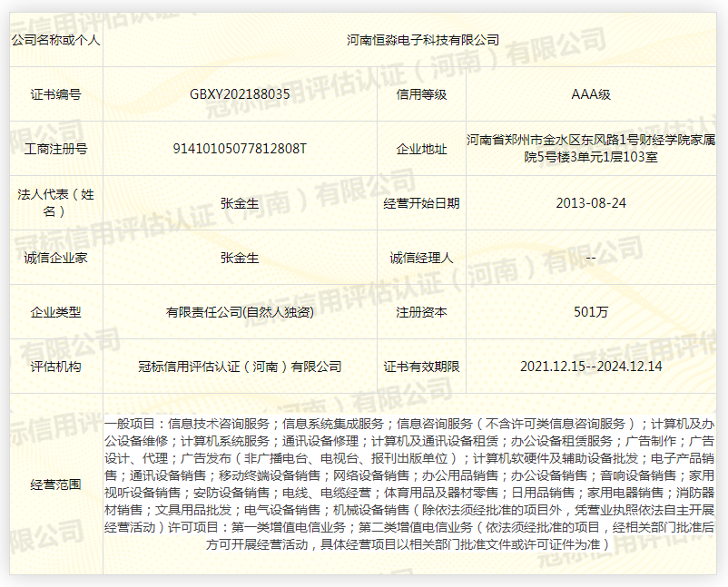Click the evaluator 冠标信用评估认证（河南）有限公司 cell
Image resolution: width=728 pixels, height=587 pixels.
tap(240, 367)
